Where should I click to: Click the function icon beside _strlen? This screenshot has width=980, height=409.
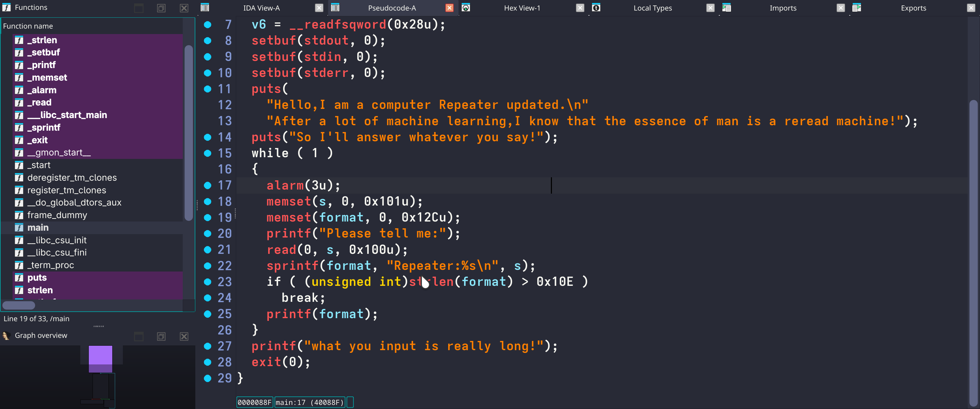coord(19,40)
